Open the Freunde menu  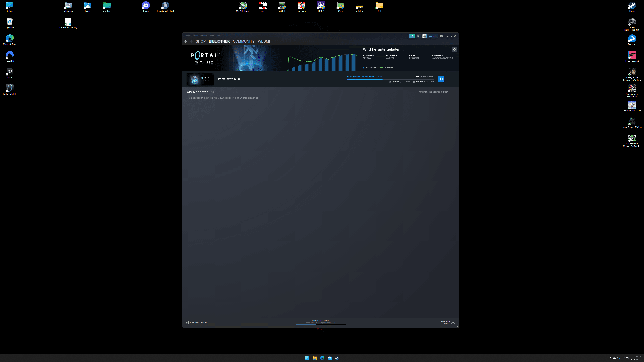(203, 36)
